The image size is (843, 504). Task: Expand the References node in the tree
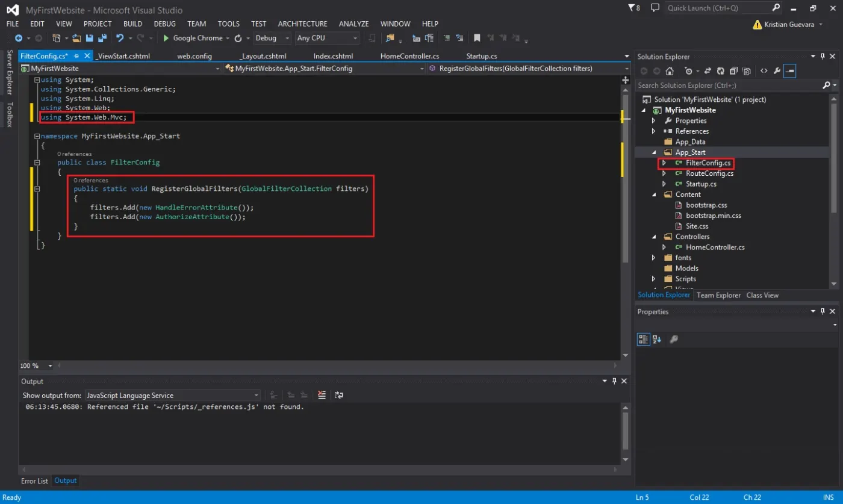click(654, 131)
